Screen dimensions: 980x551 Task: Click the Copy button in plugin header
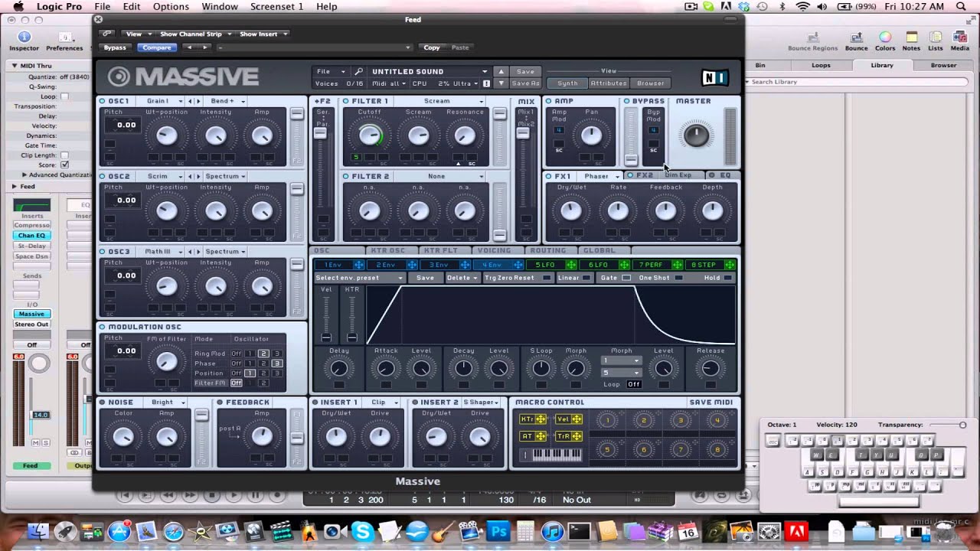432,47
